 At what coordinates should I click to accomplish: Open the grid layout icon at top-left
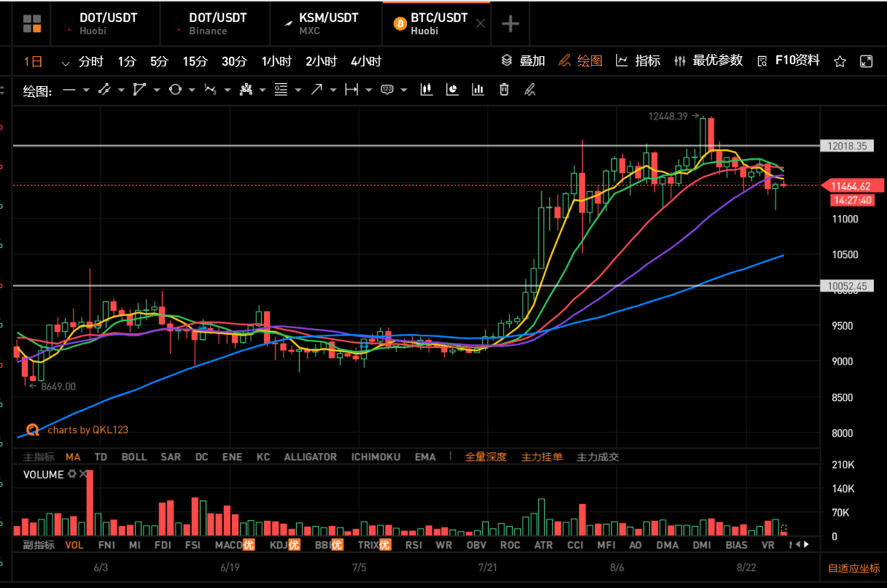32,24
